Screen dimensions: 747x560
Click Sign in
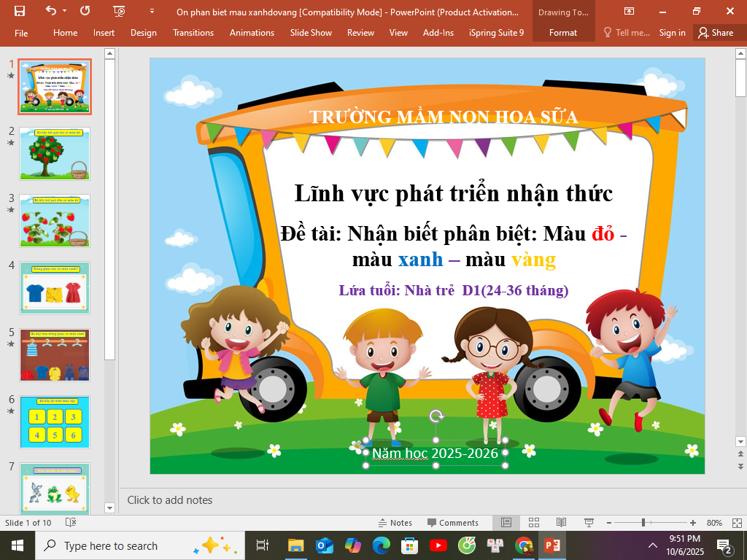[672, 33]
